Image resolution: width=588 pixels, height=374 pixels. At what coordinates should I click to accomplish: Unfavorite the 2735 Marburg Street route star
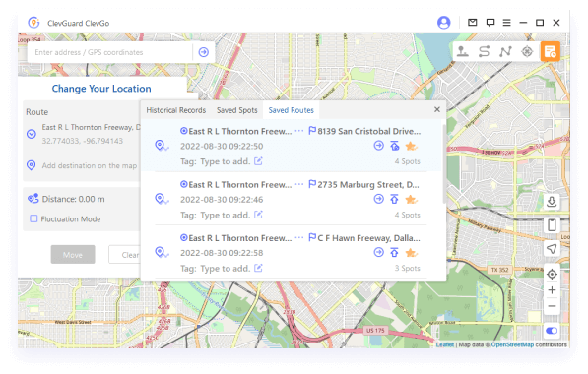pos(412,199)
